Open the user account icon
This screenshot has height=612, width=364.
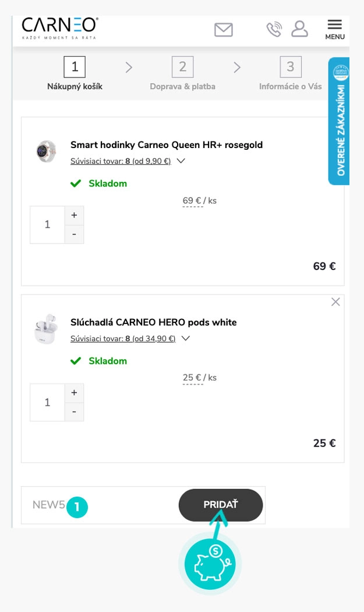click(x=299, y=29)
